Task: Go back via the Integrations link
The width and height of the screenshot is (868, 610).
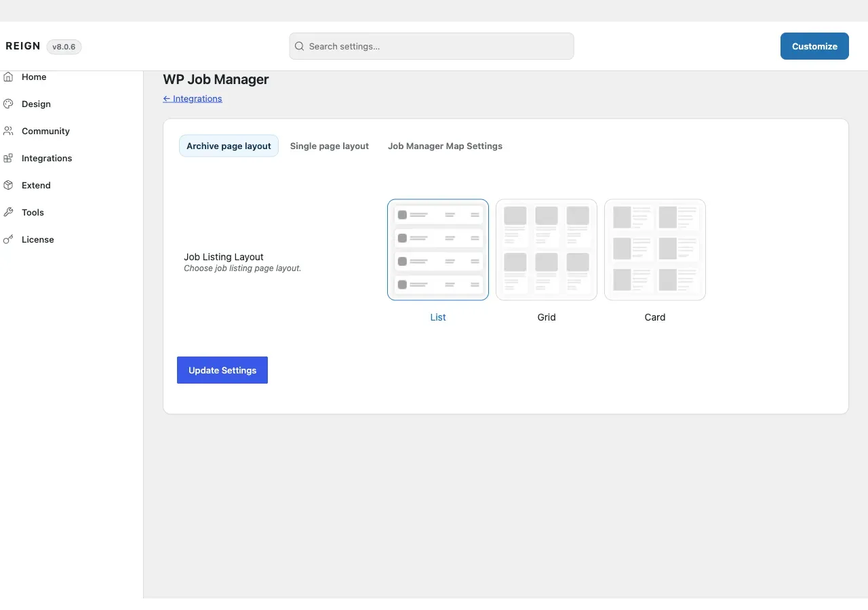Action: click(193, 98)
